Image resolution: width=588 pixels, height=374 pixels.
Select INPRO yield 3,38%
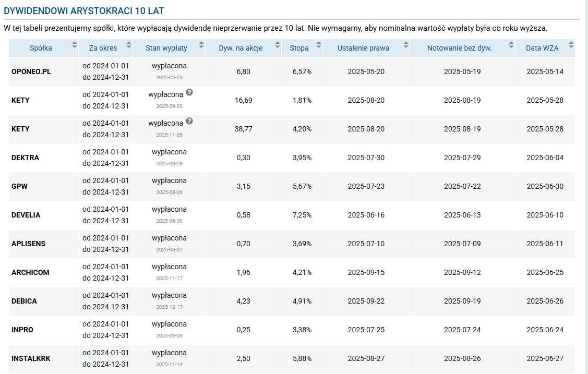pyautogui.click(x=302, y=330)
